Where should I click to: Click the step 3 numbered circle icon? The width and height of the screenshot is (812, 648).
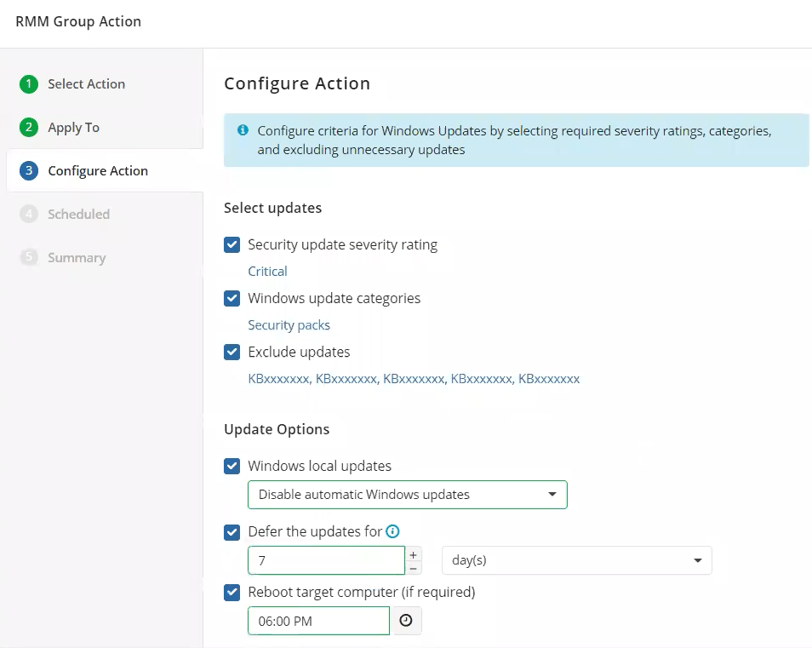(30, 170)
